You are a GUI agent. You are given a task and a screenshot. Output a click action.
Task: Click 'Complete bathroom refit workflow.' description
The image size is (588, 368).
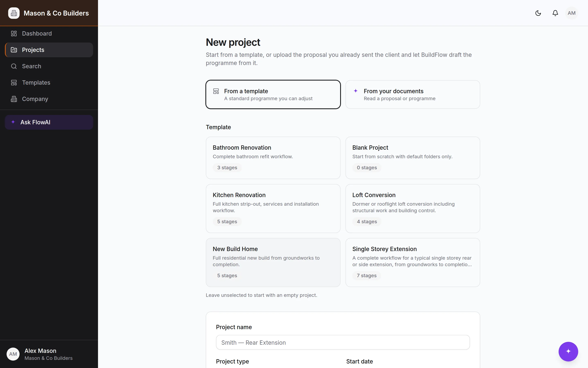[x=253, y=156]
